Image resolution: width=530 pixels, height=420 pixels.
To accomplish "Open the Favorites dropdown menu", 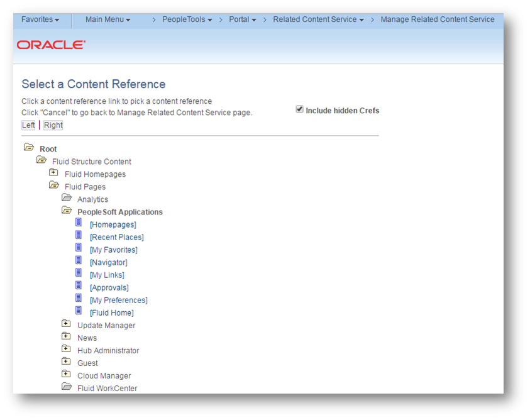I will (x=40, y=19).
